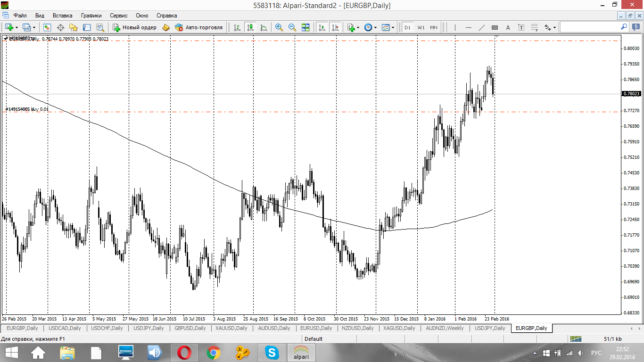Open the Графики menu
This screenshot has width=644, height=362.
click(91, 16)
